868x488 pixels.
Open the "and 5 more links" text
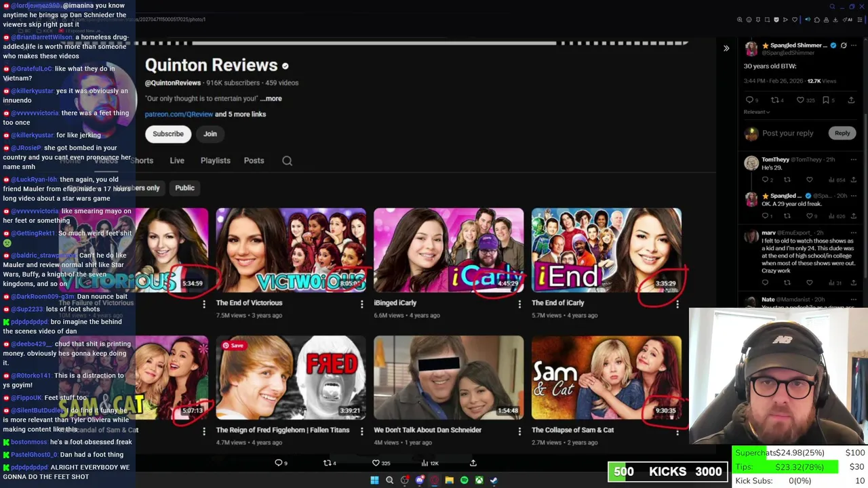point(241,114)
